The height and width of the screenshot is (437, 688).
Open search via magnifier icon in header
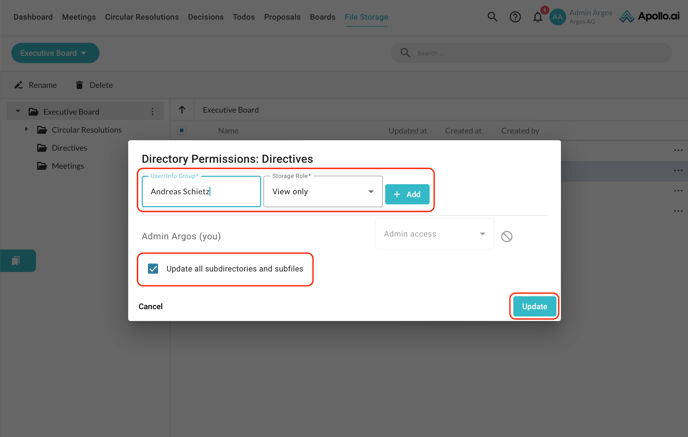[492, 17]
